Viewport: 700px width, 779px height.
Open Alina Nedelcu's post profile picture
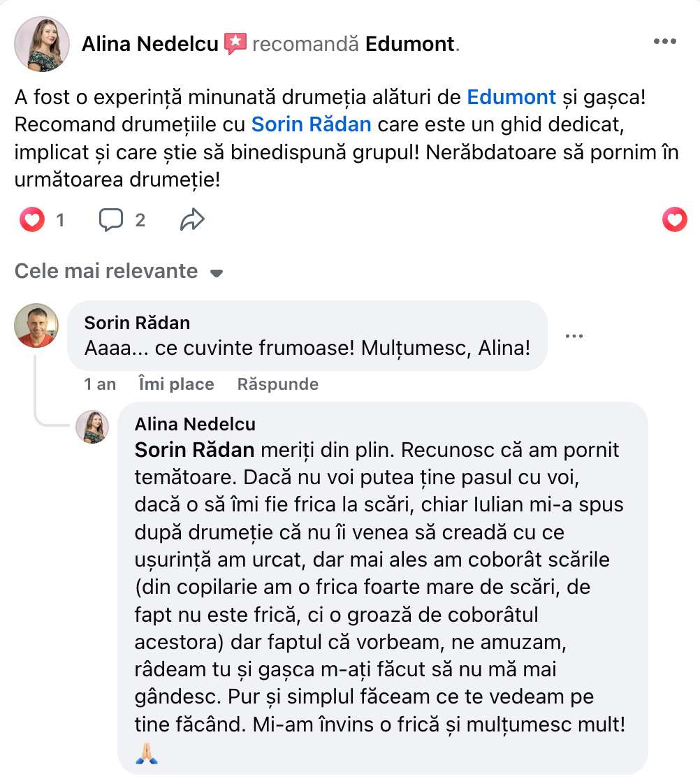point(42,43)
